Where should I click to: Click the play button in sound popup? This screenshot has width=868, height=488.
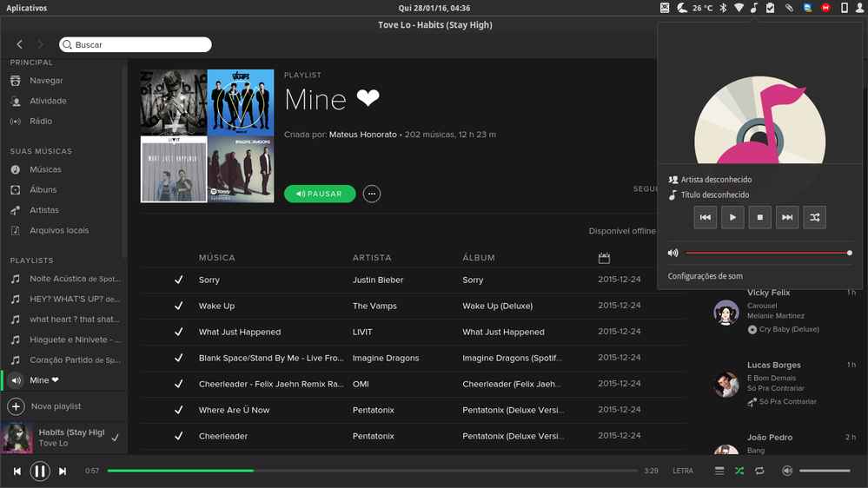click(x=732, y=217)
